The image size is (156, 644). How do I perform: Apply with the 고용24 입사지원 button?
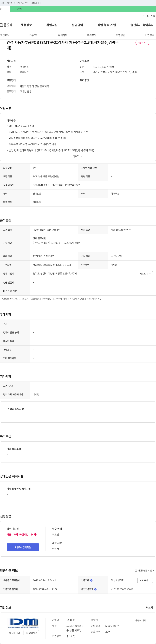coord(23,547)
